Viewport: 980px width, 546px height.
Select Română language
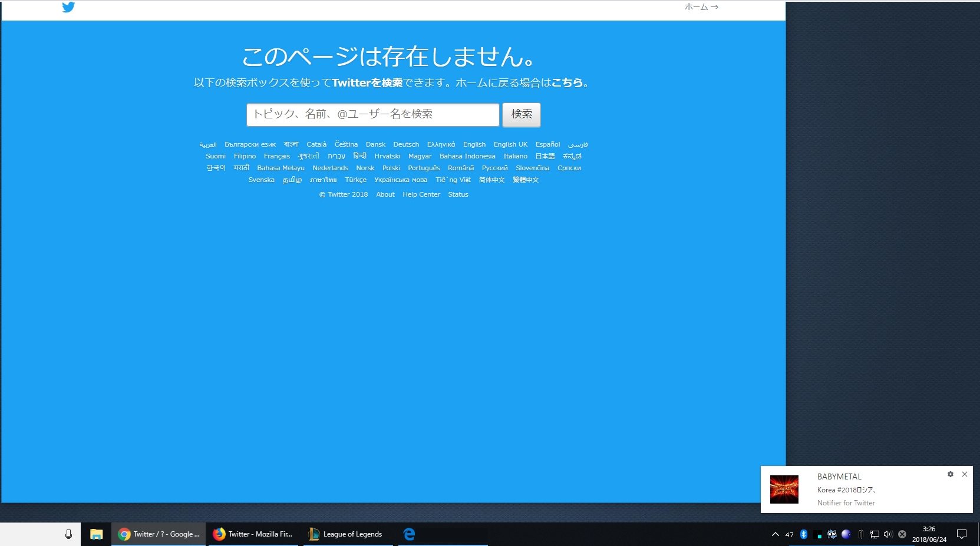click(x=461, y=168)
